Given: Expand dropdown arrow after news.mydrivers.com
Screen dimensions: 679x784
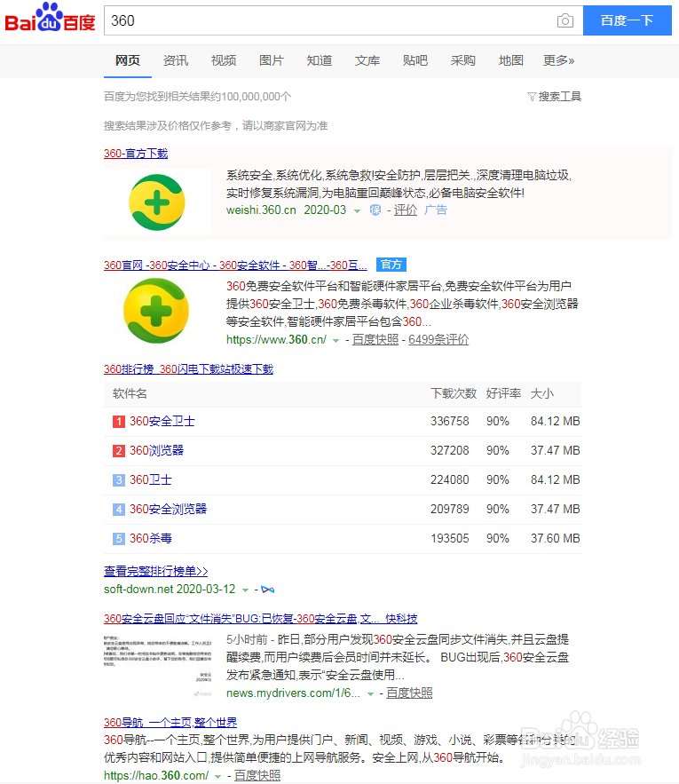Looking at the screenshot, I should click(x=370, y=694).
